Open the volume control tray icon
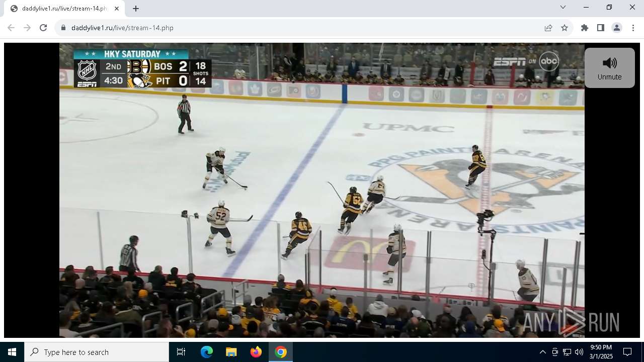The height and width of the screenshot is (362, 644). pyautogui.click(x=579, y=352)
